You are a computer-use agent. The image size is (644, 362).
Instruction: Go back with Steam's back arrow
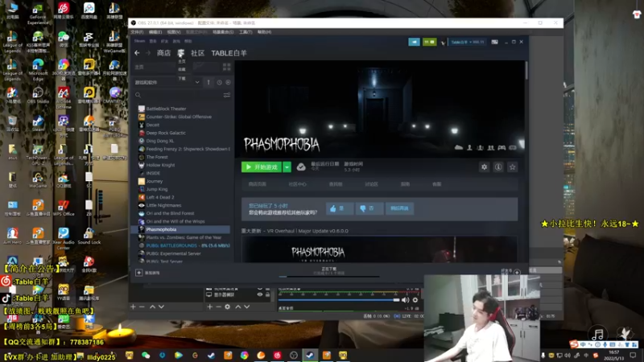[x=137, y=53]
